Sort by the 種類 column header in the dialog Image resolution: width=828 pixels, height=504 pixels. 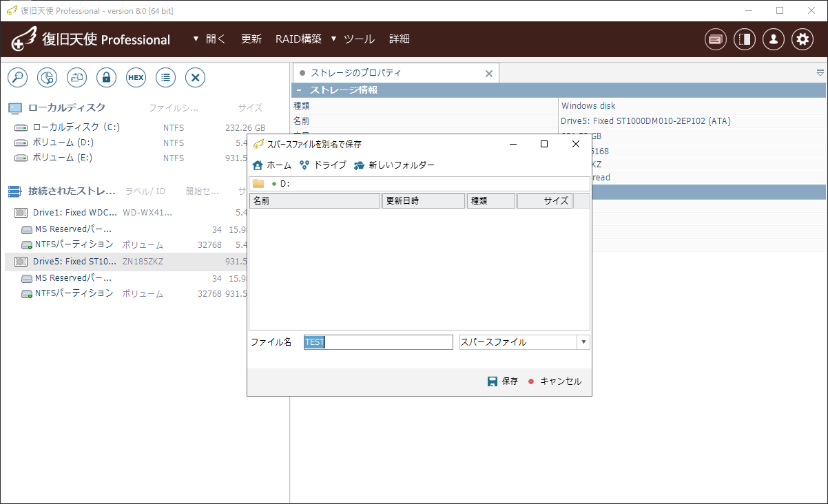[491, 201]
